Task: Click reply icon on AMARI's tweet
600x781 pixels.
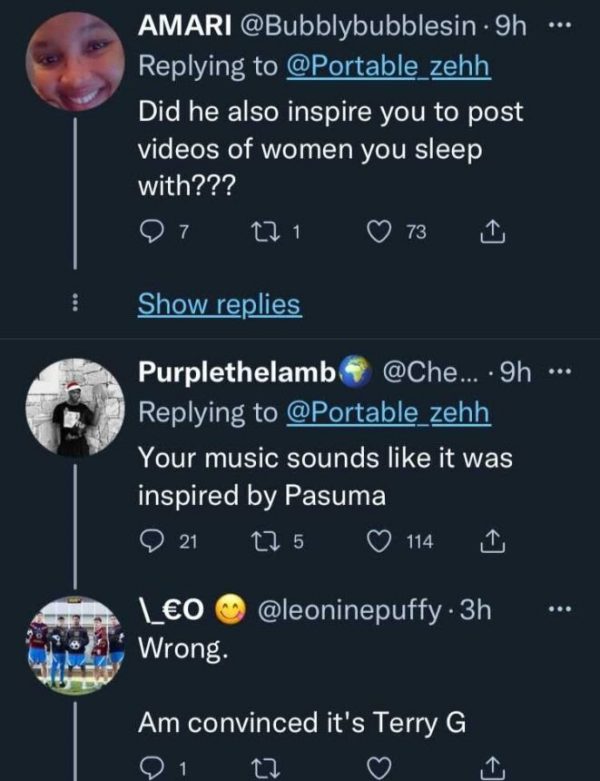Action: point(149,233)
